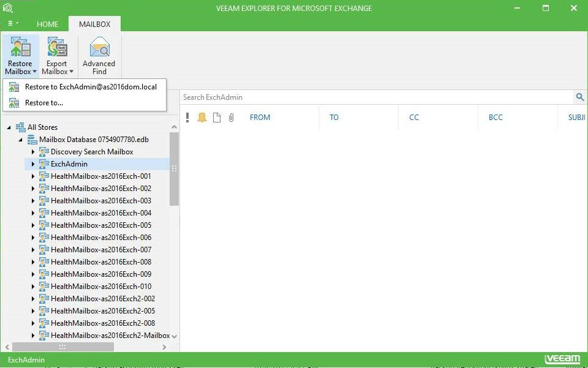The image size is (588, 368).
Task: Select the MAILBOX ribbon tab
Action: [x=94, y=24]
